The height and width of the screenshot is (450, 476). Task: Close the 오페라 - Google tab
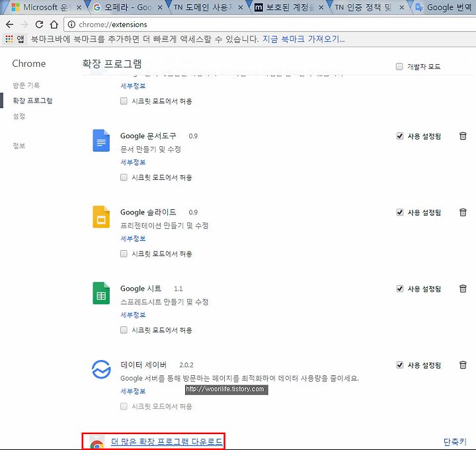point(160,7)
